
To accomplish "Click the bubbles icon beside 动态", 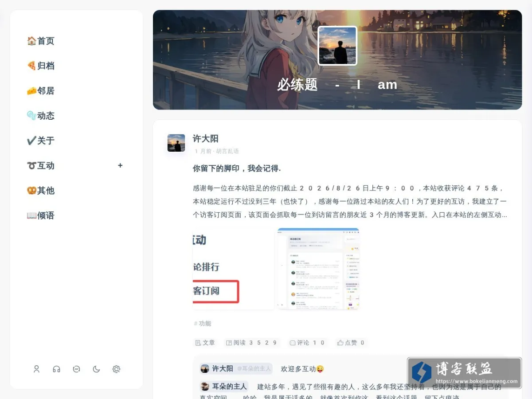I will [31, 116].
